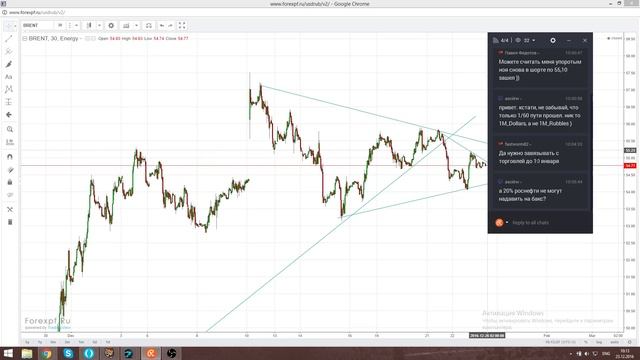The image size is (640, 360).
Task: Close the chat panel with X
Action: pyautogui.click(x=585, y=40)
